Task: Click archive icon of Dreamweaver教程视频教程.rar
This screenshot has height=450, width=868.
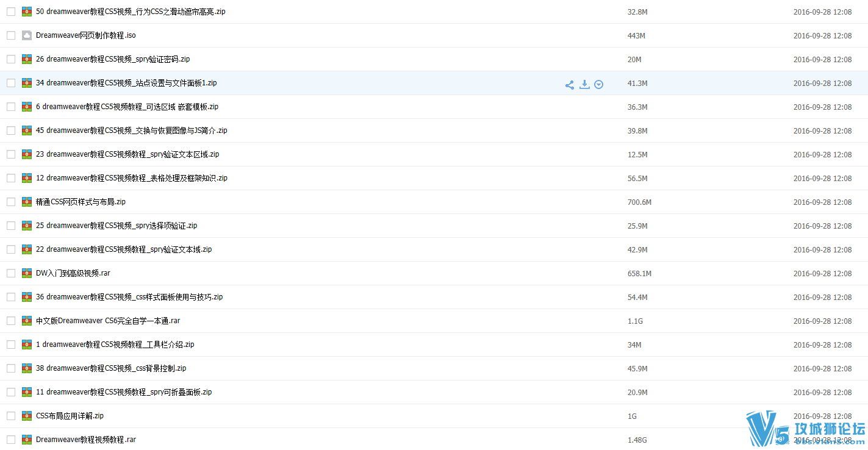Action: (x=27, y=440)
